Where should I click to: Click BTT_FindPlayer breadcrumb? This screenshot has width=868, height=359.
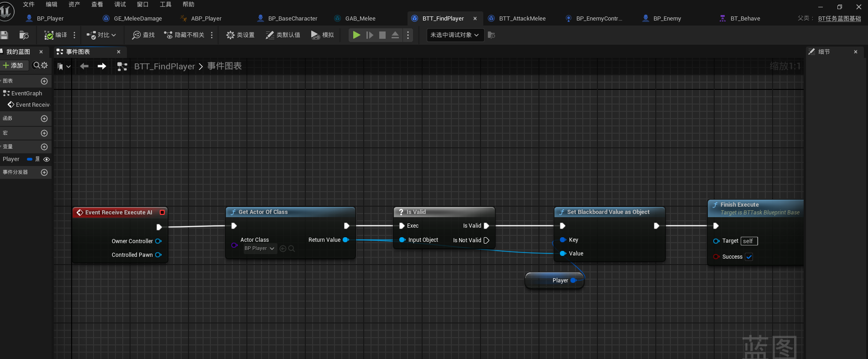coord(164,67)
